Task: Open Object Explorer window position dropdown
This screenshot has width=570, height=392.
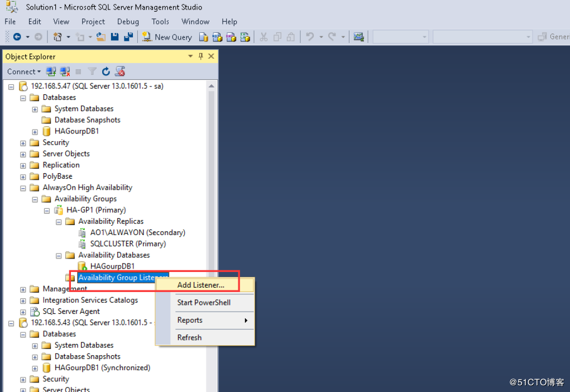Action: pyautogui.click(x=190, y=56)
